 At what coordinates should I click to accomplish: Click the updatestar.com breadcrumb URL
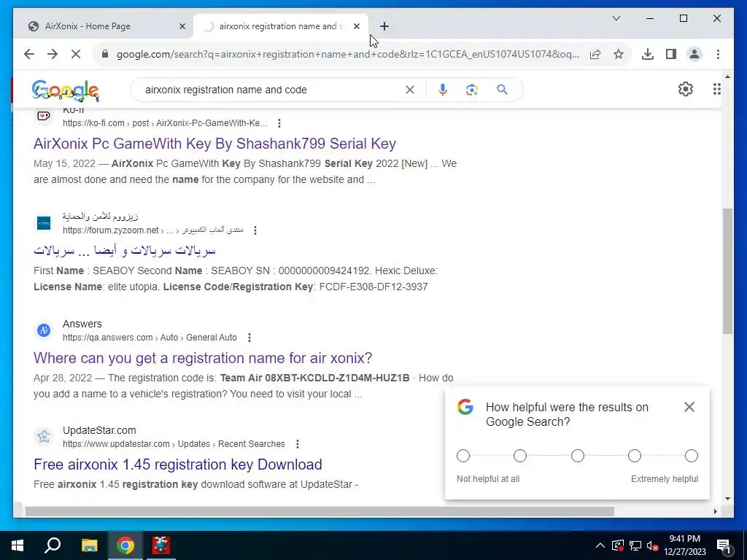pos(174,444)
